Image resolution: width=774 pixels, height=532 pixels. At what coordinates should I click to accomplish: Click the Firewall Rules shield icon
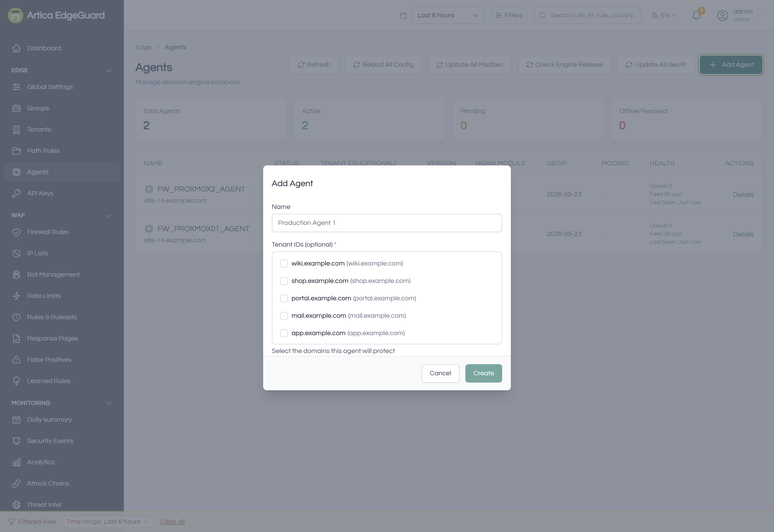[16, 232]
